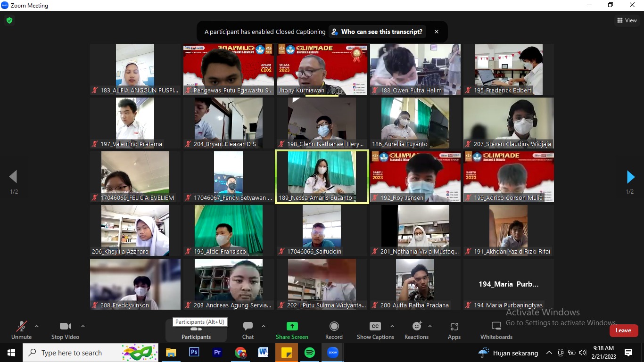Viewport: 644px width, 362px height.
Task: Open Windows Start menu
Action: tap(11, 353)
